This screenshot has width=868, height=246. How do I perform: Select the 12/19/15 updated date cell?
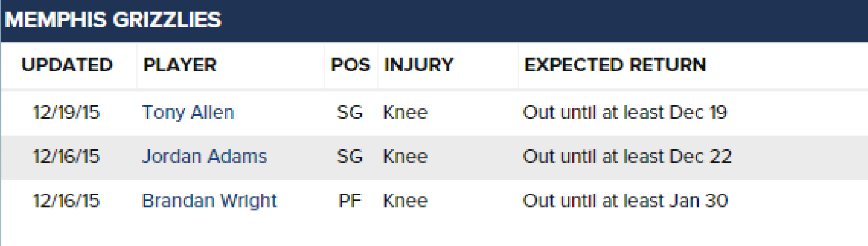pos(66,113)
